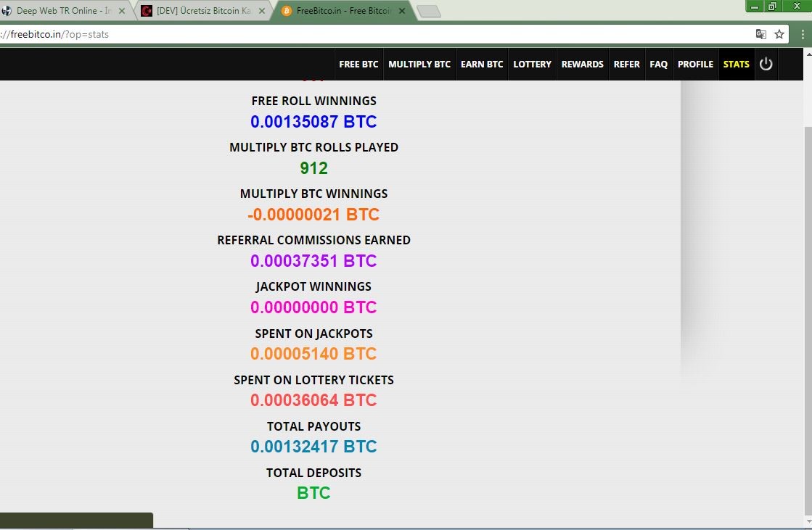Open the FREE BTC page

[359, 65]
